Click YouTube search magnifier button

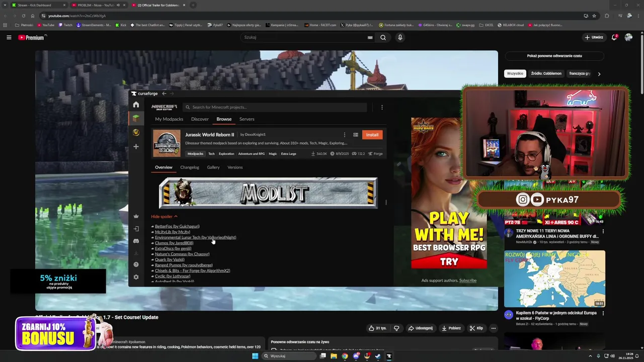pyautogui.click(x=383, y=37)
